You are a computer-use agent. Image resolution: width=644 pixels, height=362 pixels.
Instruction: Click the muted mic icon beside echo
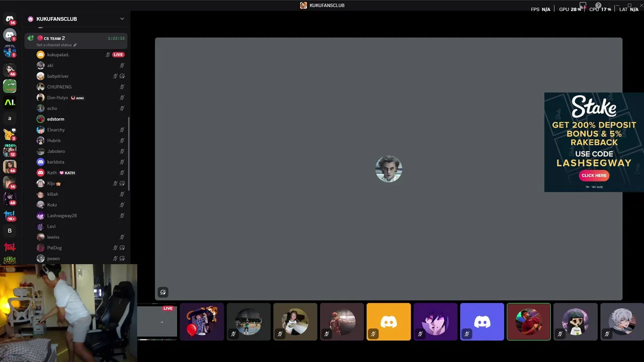point(122,109)
